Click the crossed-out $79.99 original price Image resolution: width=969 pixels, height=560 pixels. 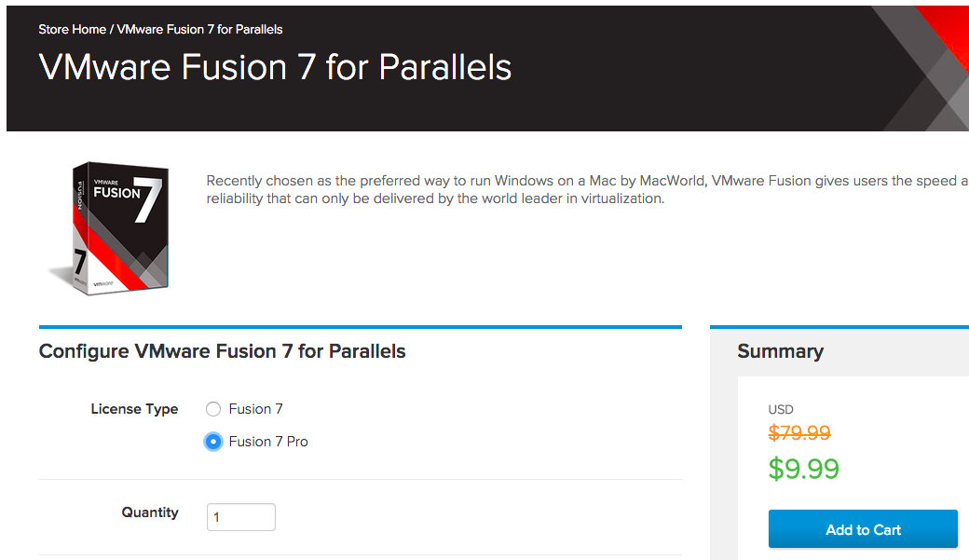click(x=799, y=432)
